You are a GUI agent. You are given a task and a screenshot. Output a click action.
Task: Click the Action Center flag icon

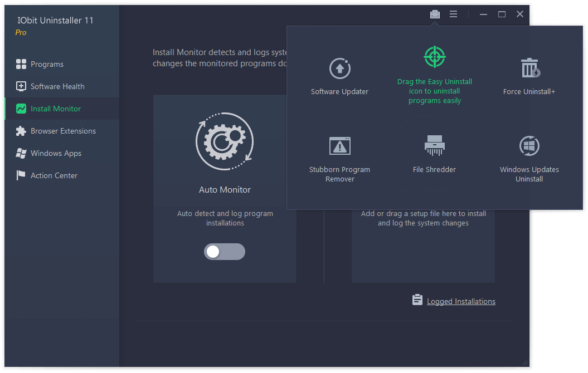(21, 175)
